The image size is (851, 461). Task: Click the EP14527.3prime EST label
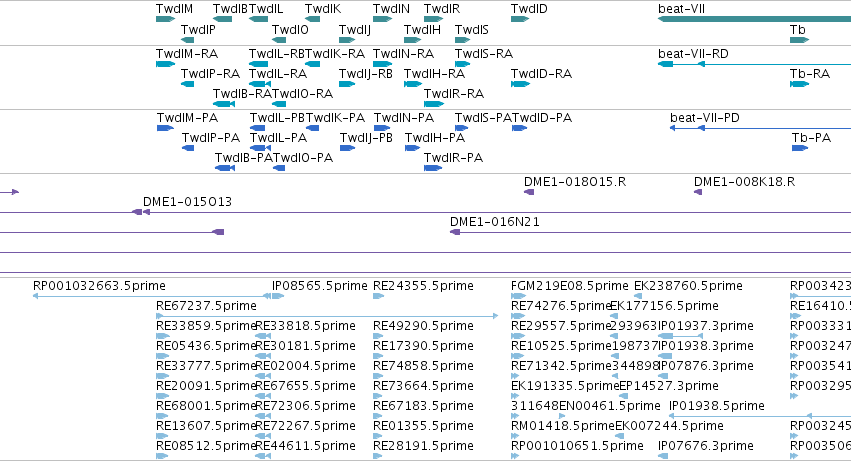pyautogui.click(x=669, y=386)
